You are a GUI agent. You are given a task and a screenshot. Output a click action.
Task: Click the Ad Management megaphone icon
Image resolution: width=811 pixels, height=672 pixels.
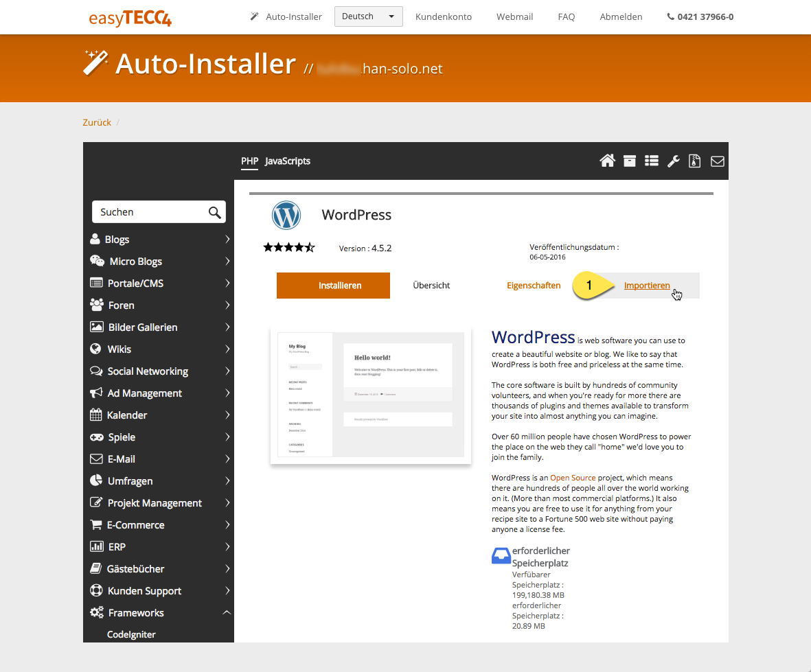[x=95, y=393]
